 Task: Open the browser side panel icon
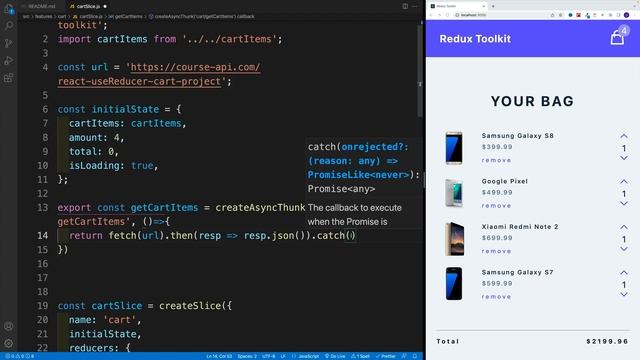tap(618, 15)
